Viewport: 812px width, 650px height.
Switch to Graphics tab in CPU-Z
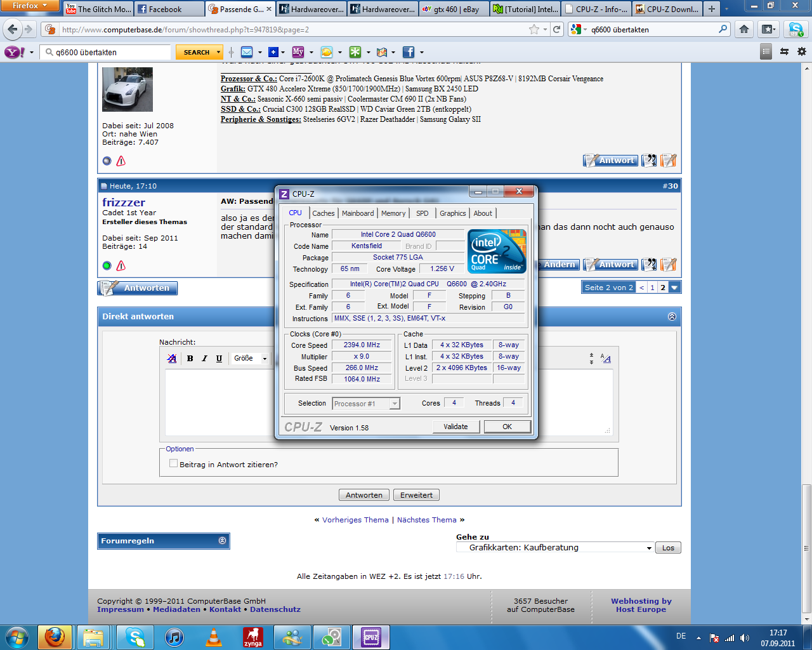pyautogui.click(x=453, y=213)
